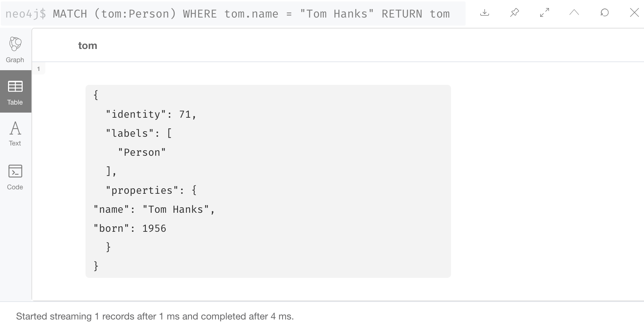Click the born year 1956 in the result
Viewport: 644px width, 329px height.
[x=154, y=228]
